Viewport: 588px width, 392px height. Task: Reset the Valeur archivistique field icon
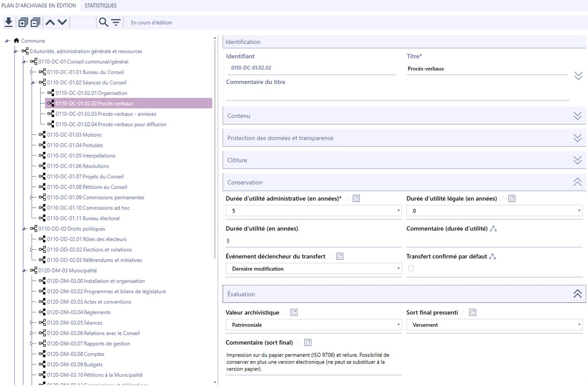tap(294, 312)
